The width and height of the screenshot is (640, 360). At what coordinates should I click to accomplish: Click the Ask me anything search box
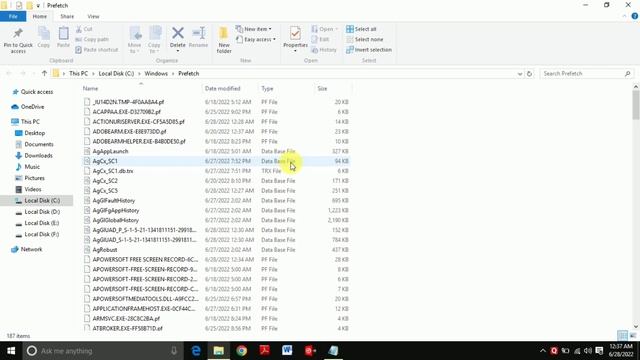103,351
